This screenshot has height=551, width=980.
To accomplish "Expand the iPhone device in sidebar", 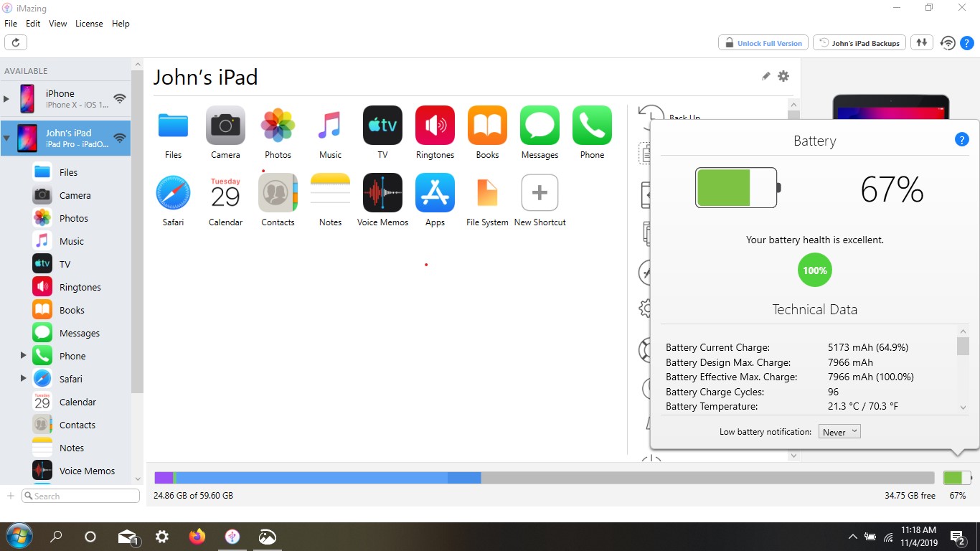I will point(6,98).
